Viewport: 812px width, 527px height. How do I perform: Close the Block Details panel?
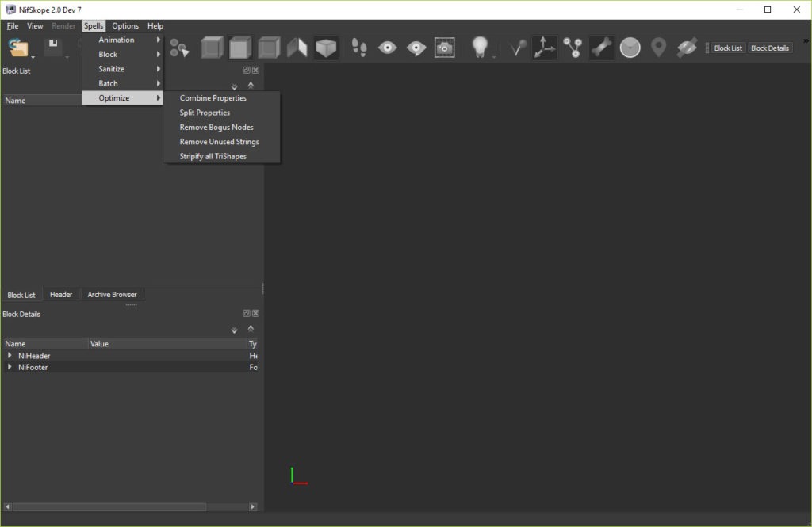click(255, 313)
